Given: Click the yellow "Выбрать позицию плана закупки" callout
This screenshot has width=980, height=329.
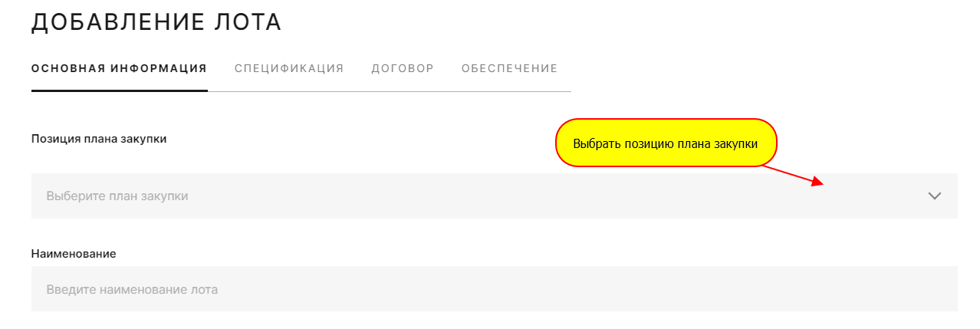Looking at the screenshot, I should point(666,143).
